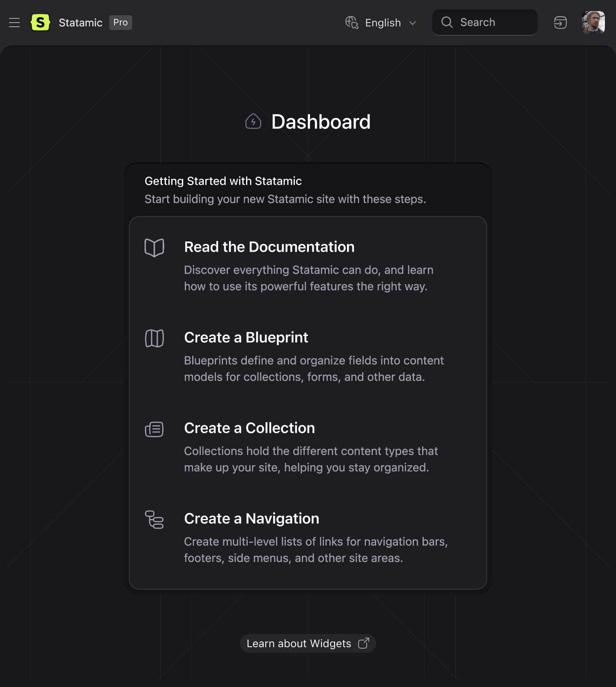The image size is (616, 687).
Task: Click Learn about Widgets
Action: (299, 643)
